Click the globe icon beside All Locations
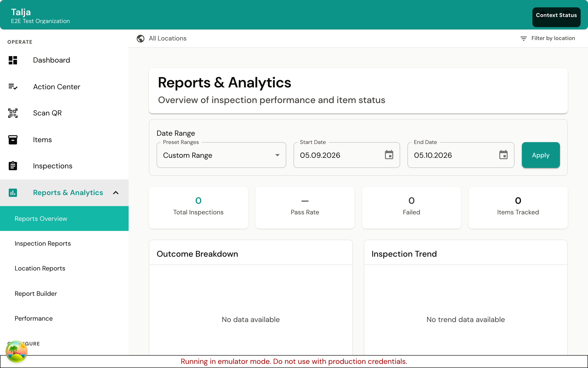Screen dimensions: 588x368 (140, 38)
